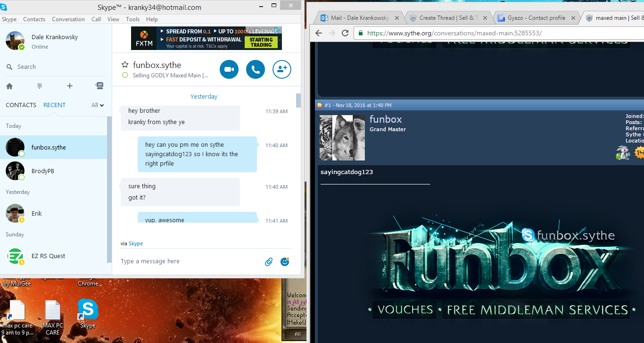Screen dimensions: 644x343
Task: Click the search magnifier icon in Skype
Action: click(9, 67)
